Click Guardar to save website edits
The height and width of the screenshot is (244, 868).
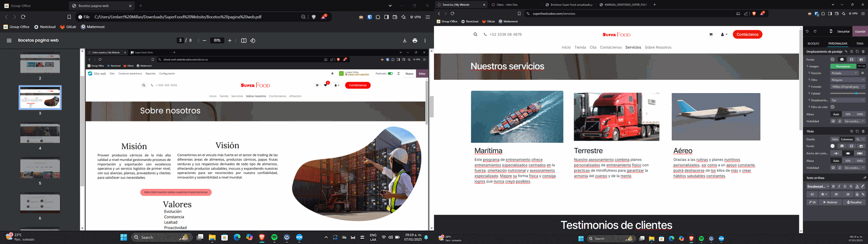click(860, 32)
